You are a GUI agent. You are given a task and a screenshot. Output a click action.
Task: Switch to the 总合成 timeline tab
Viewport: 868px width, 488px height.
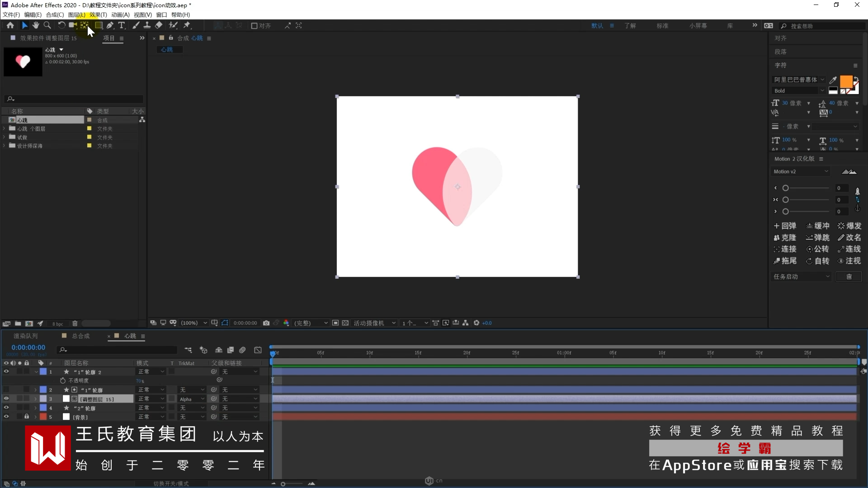click(x=80, y=336)
